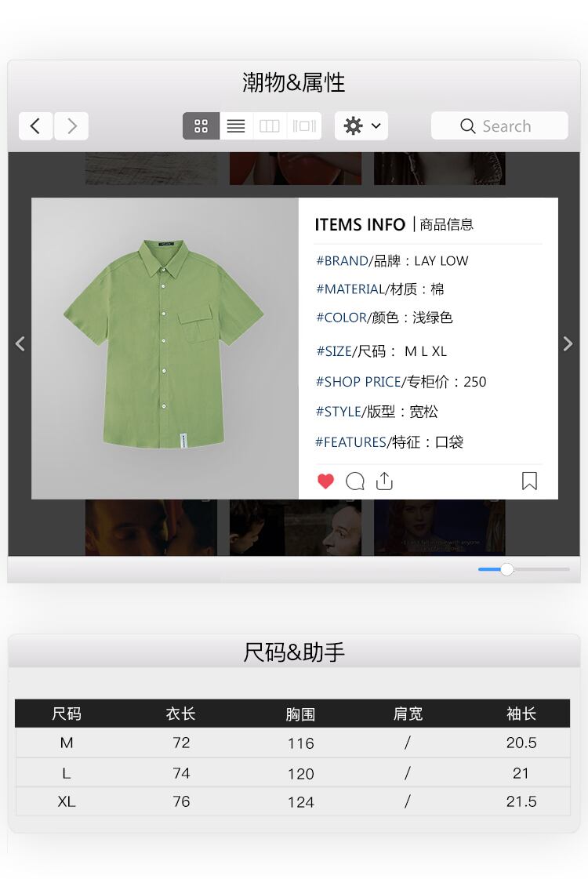
Task: Select the 胸围 column header
Action: click(x=300, y=714)
